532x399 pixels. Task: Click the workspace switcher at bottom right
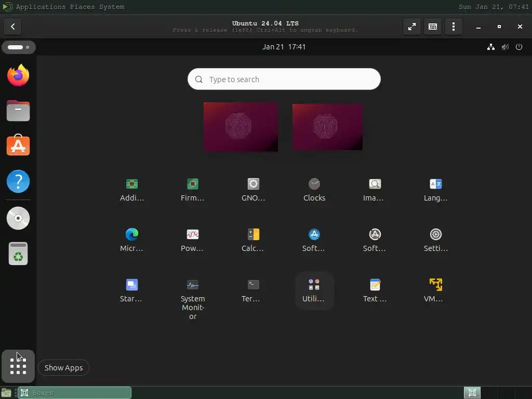pyautogui.click(x=472, y=393)
